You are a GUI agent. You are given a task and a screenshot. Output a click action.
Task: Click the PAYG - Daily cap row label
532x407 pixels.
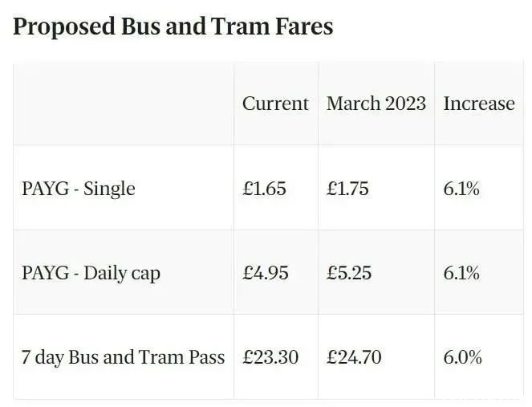(x=91, y=273)
